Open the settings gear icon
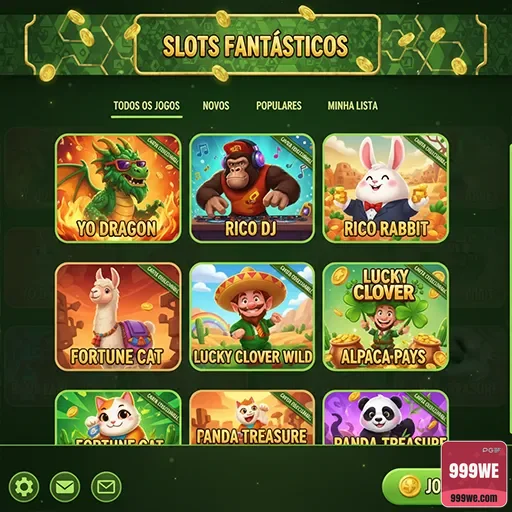 (24, 487)
